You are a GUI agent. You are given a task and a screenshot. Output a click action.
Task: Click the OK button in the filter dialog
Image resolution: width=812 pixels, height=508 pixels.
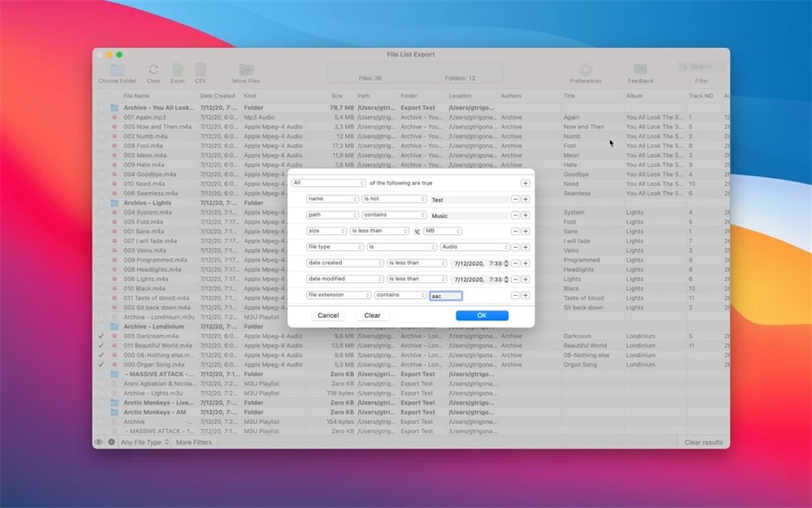(482, 315)
